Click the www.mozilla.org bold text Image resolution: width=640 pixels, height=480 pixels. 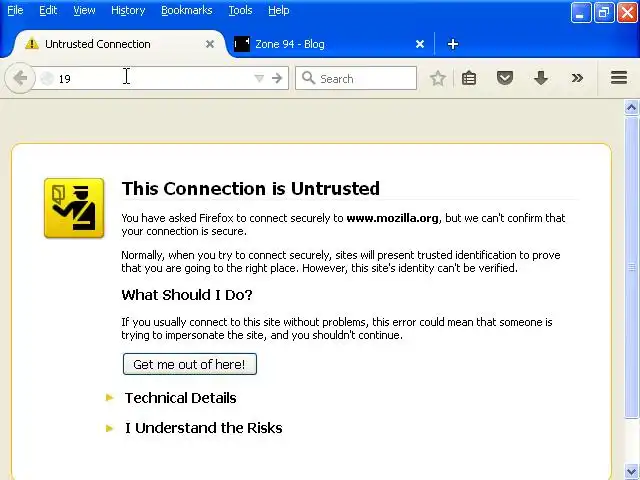click(392, 218)
